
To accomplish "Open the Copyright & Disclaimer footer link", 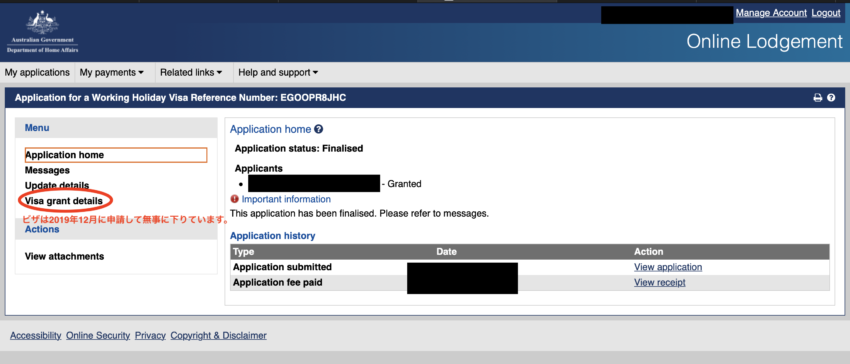I will pyautogui.click(x=218, y=335).
